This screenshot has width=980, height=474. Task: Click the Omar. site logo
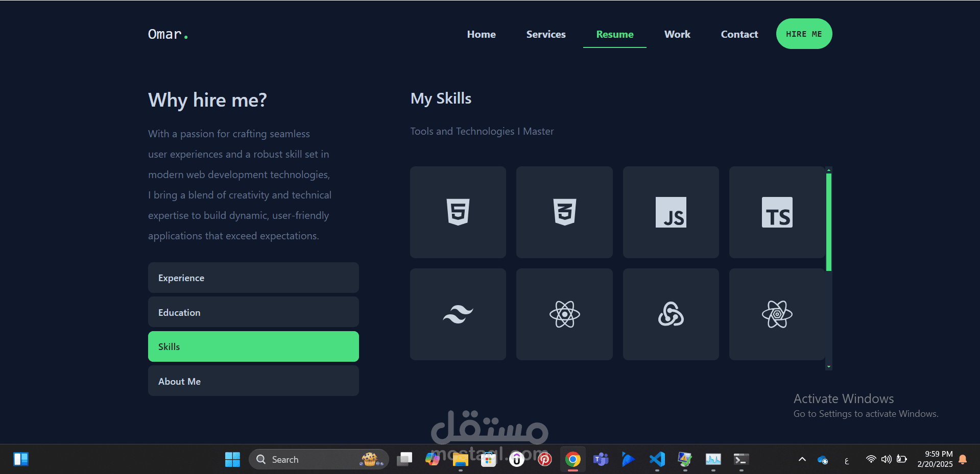168,34
